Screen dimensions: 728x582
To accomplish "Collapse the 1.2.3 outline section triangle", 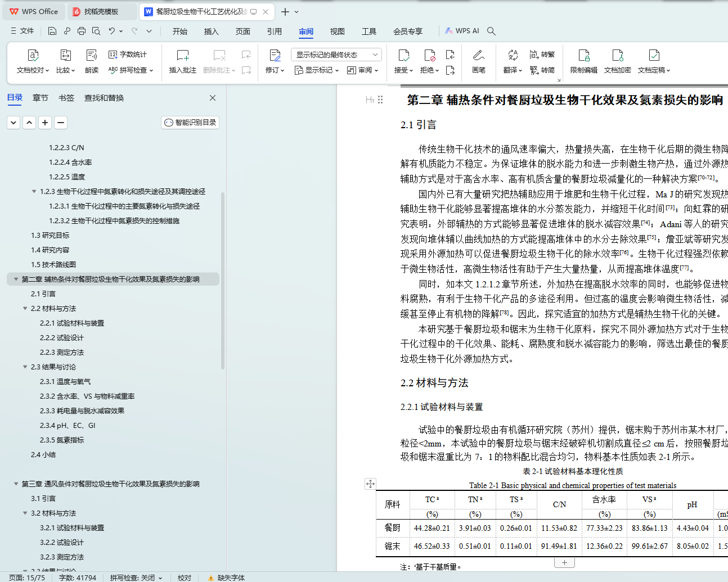I will click(34, 192).
